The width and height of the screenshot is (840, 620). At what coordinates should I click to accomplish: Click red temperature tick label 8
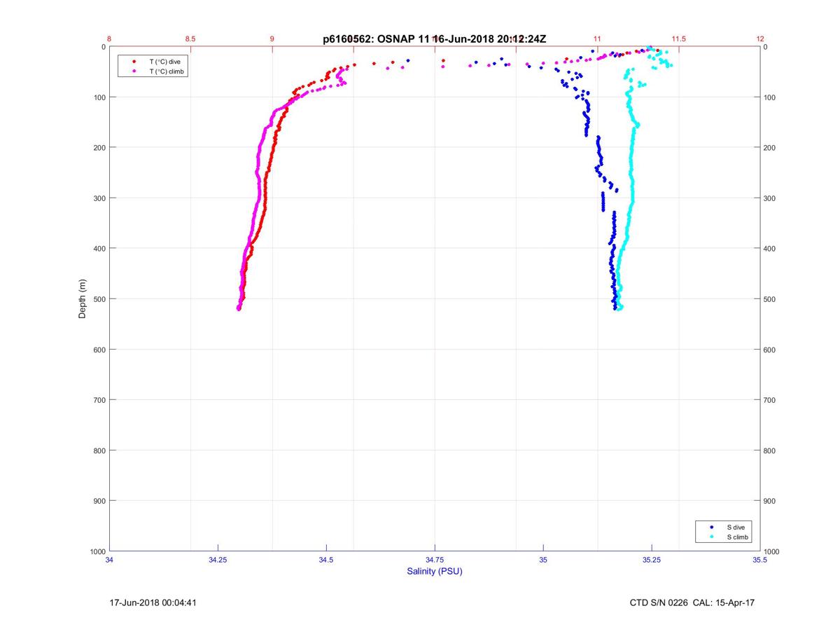click(x=110, y=39)
